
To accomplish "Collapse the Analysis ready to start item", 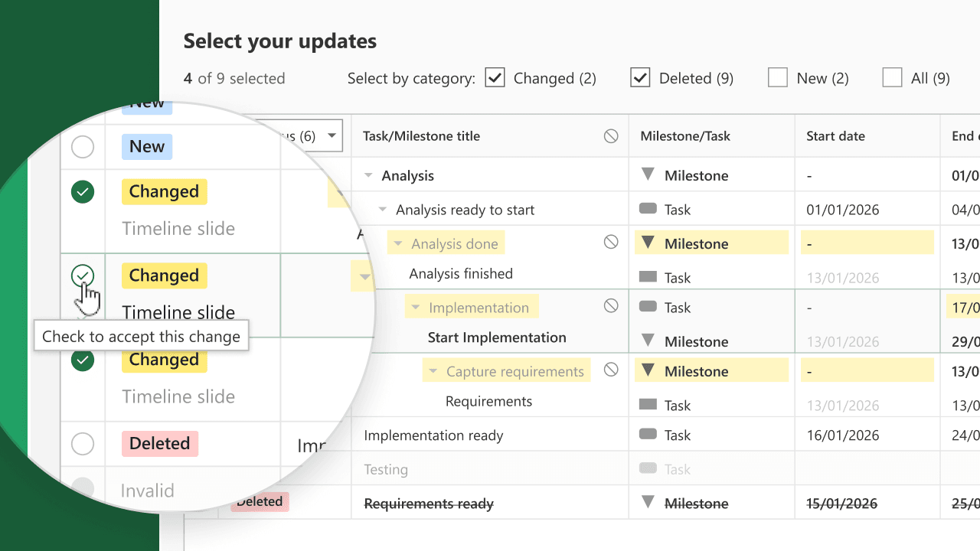I will click(x=383, y=210).
